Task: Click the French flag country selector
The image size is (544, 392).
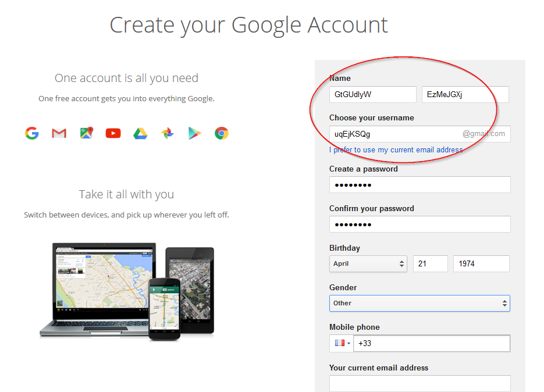Action: click(342, 343)
